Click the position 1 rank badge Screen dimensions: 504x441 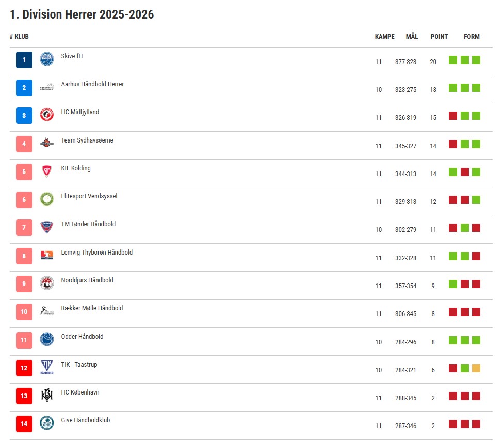point(24,60)
